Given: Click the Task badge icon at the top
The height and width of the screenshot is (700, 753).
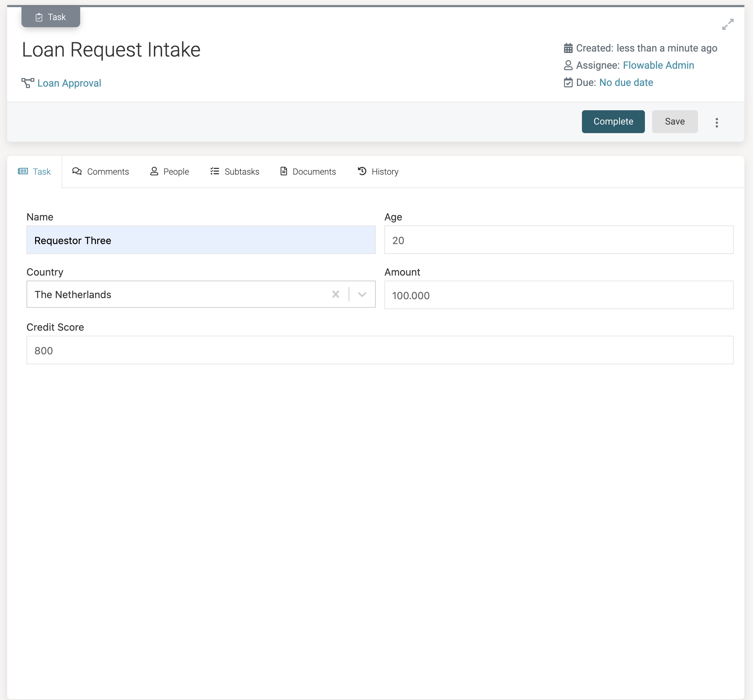Looking at the screenshot, I should (39, 17).
